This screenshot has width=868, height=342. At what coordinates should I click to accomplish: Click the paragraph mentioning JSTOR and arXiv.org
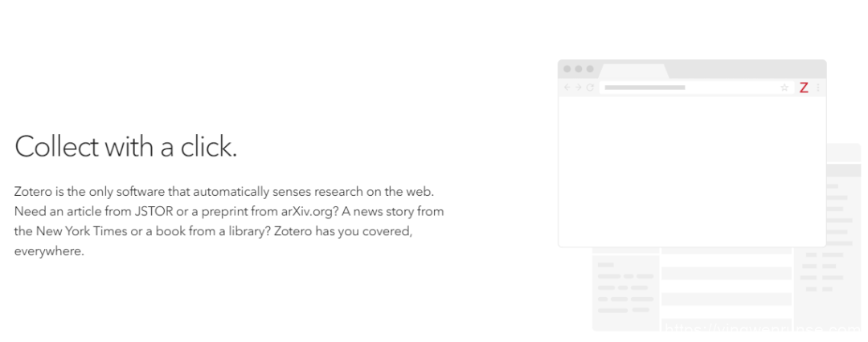pyautogui.click(x=229, y=222)
